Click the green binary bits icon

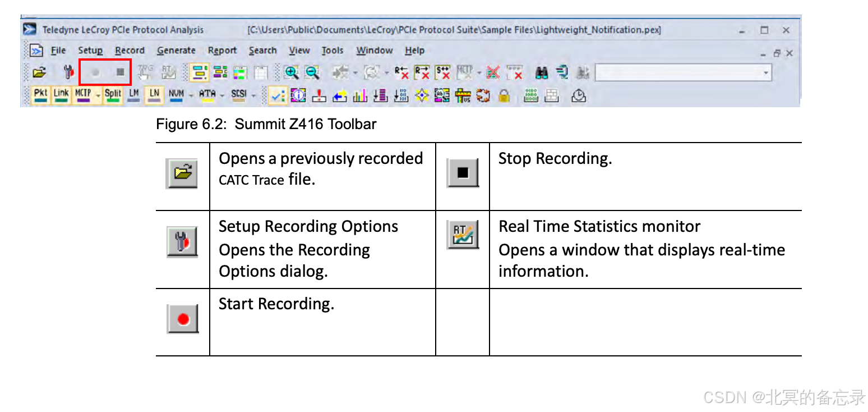pos(531,95)
